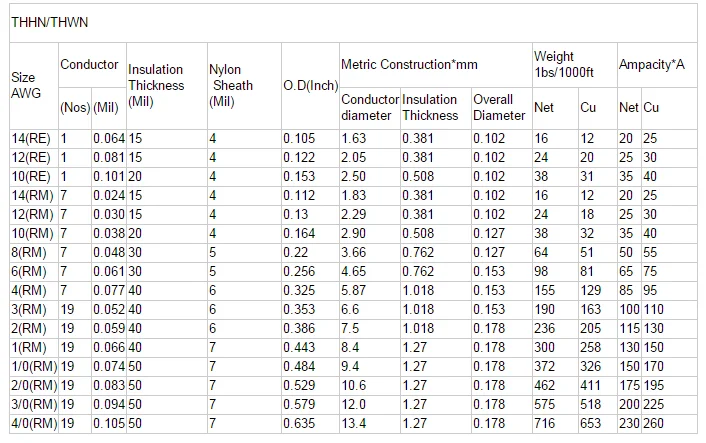Select the Size AWG column header
This screenshot has height=443, width=706.
23,85
